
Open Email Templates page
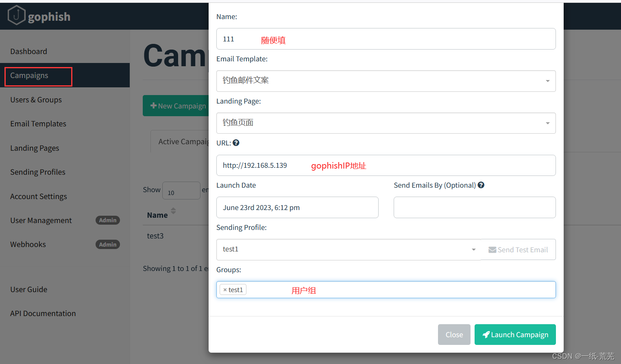(38, 123)
